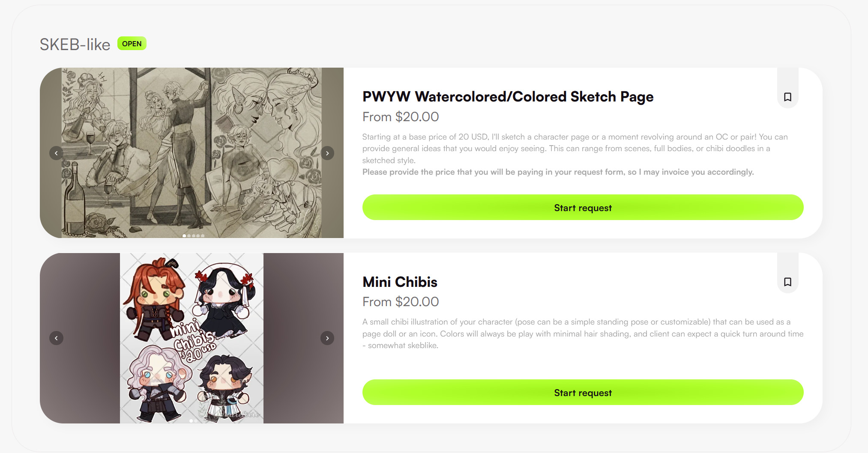Advance Mini Chibis carousel to next image

327,338
